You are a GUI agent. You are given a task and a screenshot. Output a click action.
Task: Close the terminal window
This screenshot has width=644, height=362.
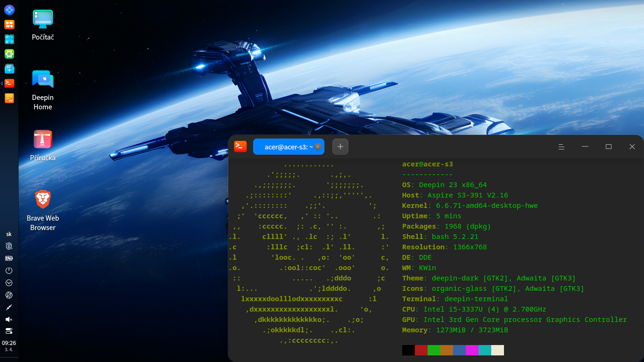click(632, 147)
